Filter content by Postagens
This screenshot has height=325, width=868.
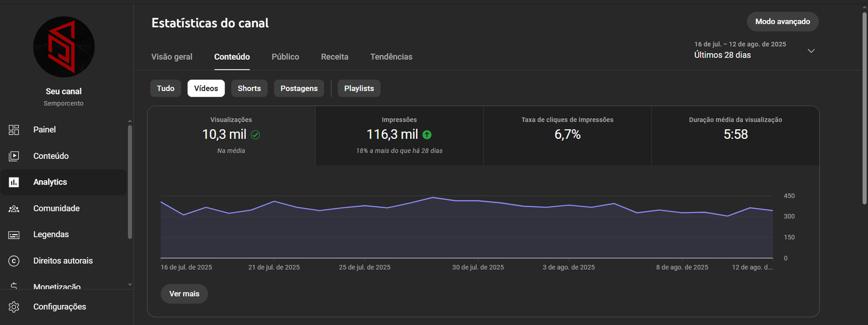coord(299,88)
